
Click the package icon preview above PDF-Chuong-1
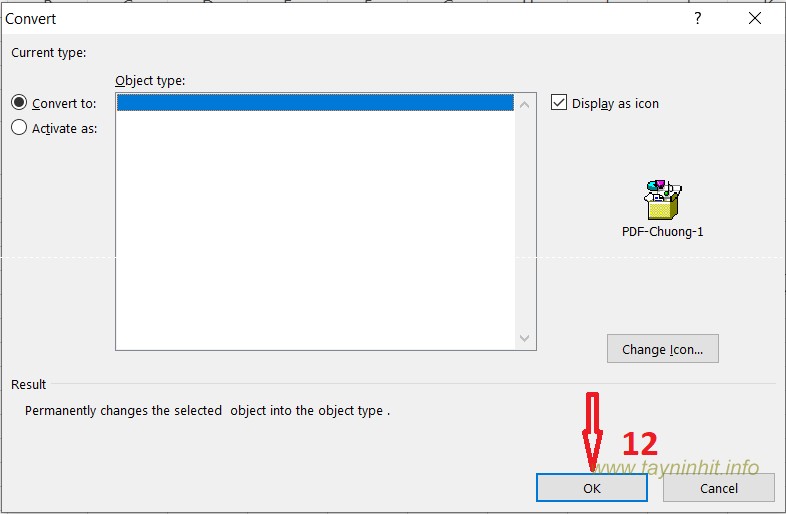663,200
